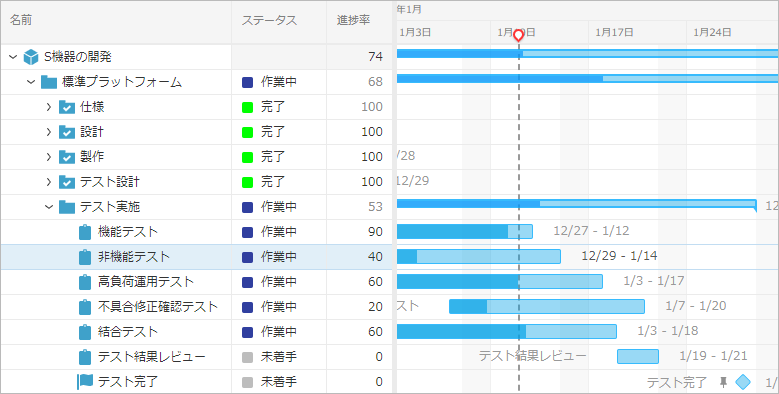Collapse the テスト実施 folder
The width and height of the screenshot is (779, 394).
pyautogui.click(x=49, y=207)
